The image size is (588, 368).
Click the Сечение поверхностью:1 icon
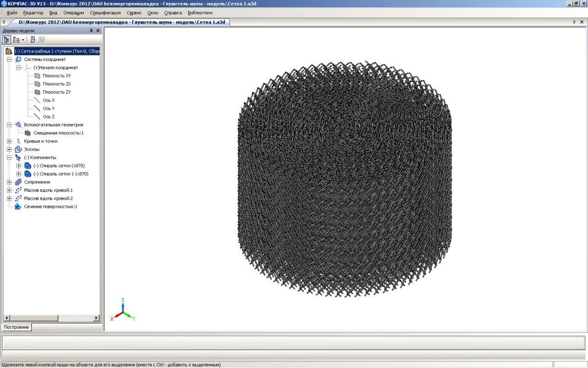pos(19,207)
